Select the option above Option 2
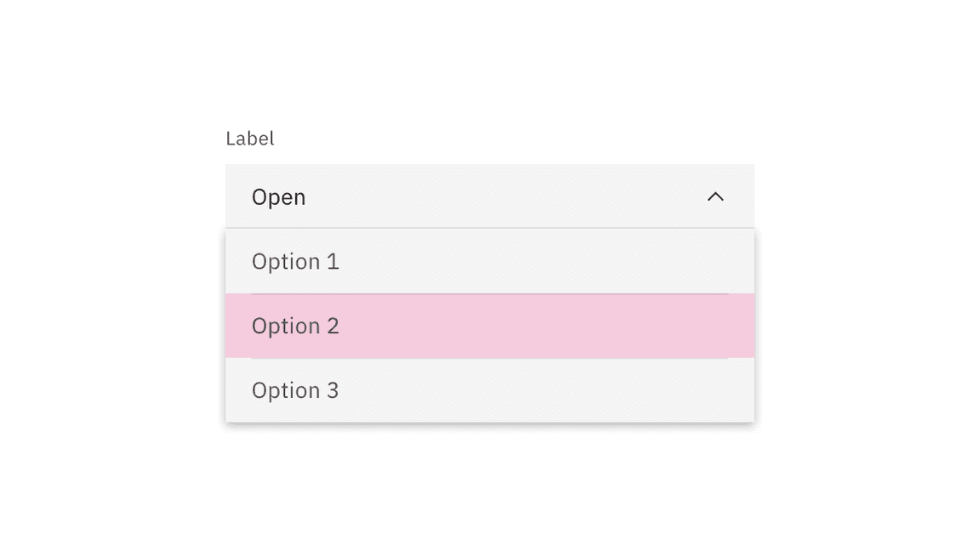Screen dimensions: 980x551 [489, 262]
